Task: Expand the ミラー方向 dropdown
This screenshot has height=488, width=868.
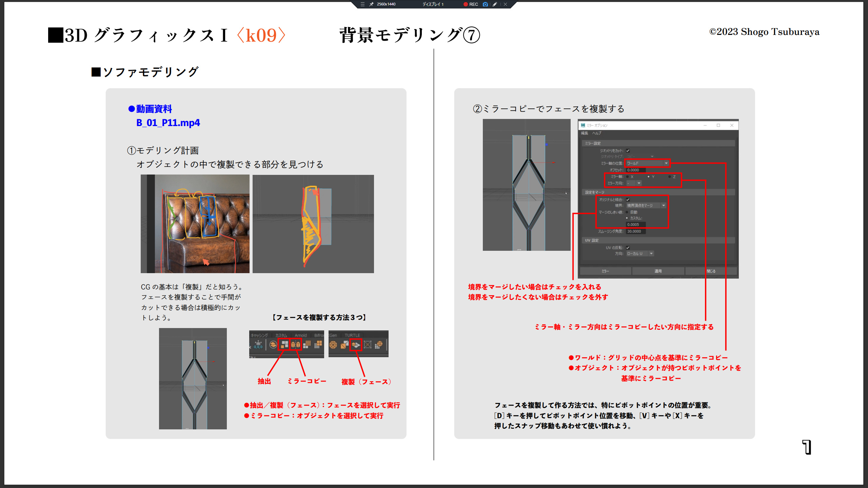Action: [x=634, y=183]
